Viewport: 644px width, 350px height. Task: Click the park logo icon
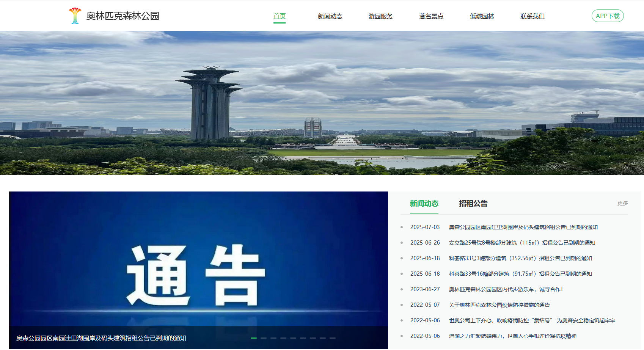point(74,15)
